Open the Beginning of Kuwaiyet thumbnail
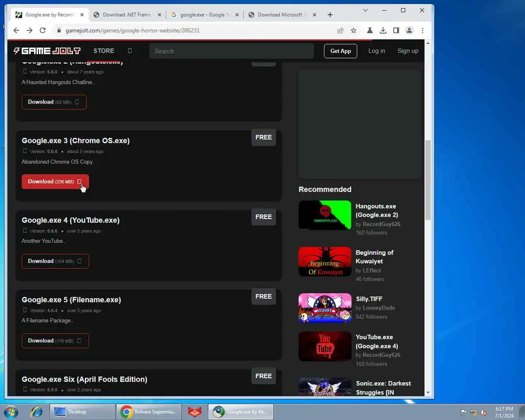525x420 pixels. 325,262
